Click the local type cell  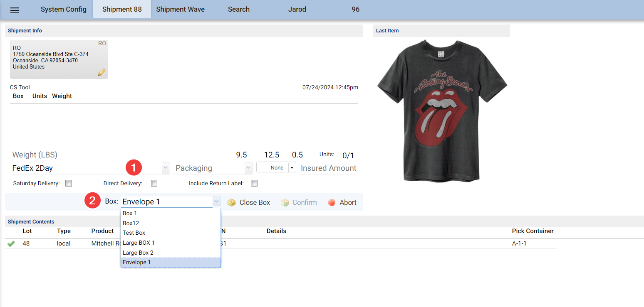click(64, 243)
